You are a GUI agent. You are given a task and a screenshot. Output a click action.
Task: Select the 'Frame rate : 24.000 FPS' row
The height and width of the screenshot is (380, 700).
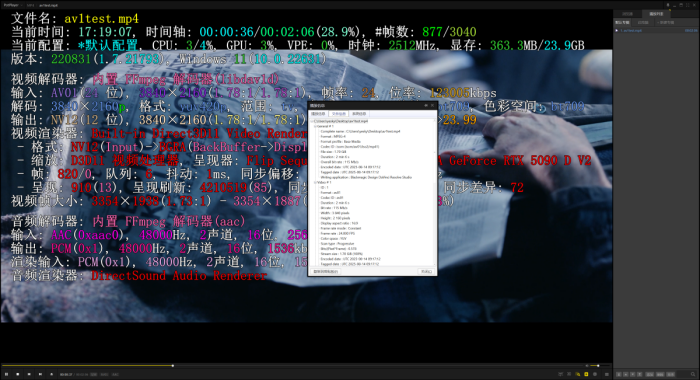[x=338, y=233]
